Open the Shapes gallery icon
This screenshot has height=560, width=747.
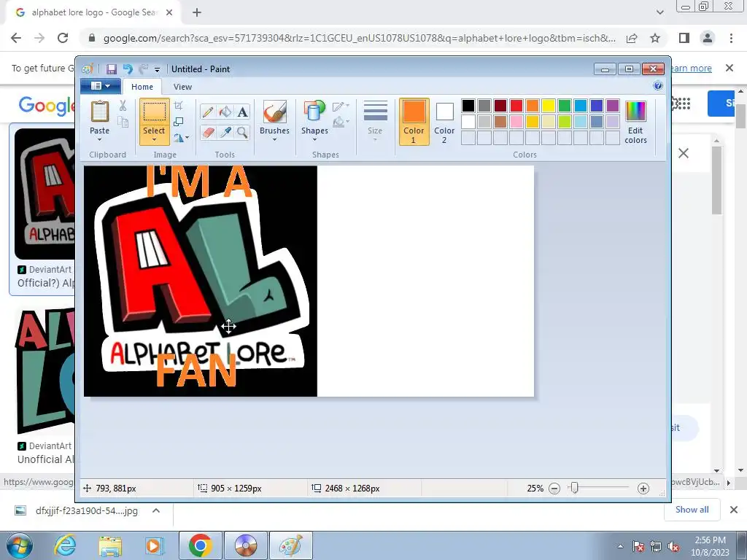pyautogui.click(x=314, y=112)
